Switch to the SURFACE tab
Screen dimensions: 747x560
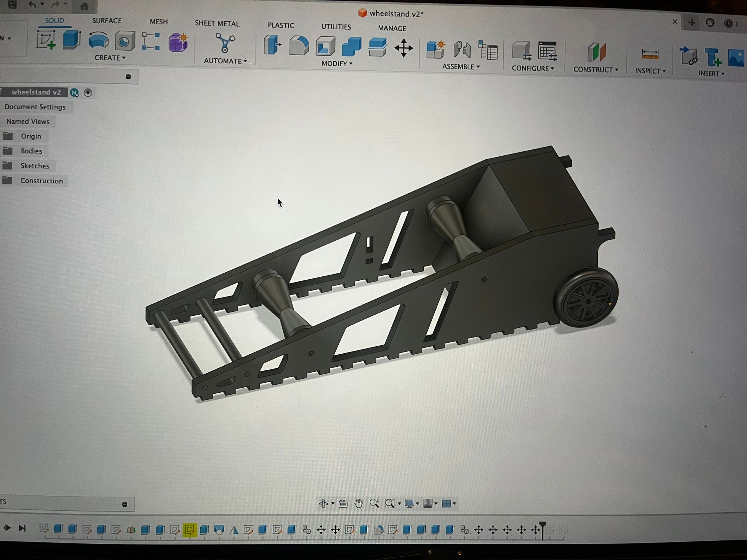click(x=107, y=21)
